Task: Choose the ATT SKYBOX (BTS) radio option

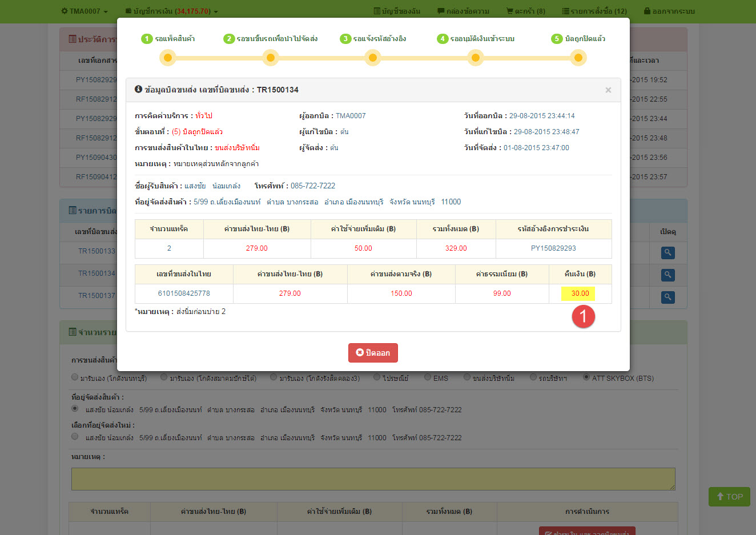Action: [586, 377]
